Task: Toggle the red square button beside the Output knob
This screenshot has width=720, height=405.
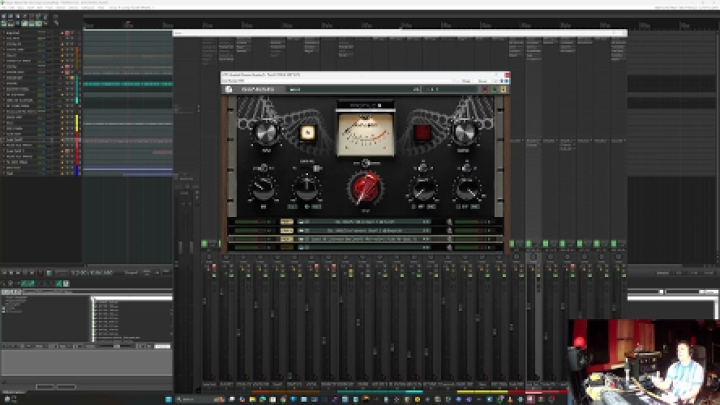Action: click(422, 133)
